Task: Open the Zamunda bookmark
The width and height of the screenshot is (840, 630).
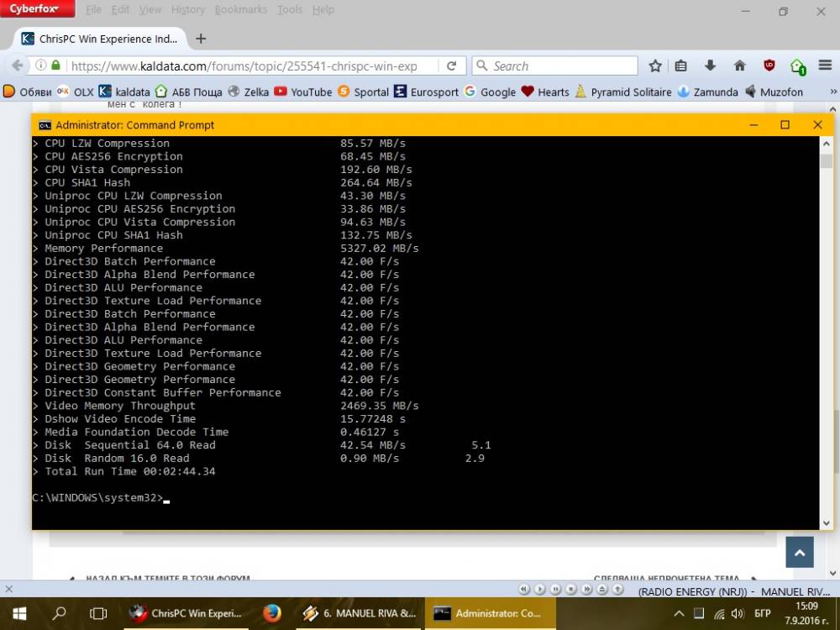Action: (x=707, y=92)
